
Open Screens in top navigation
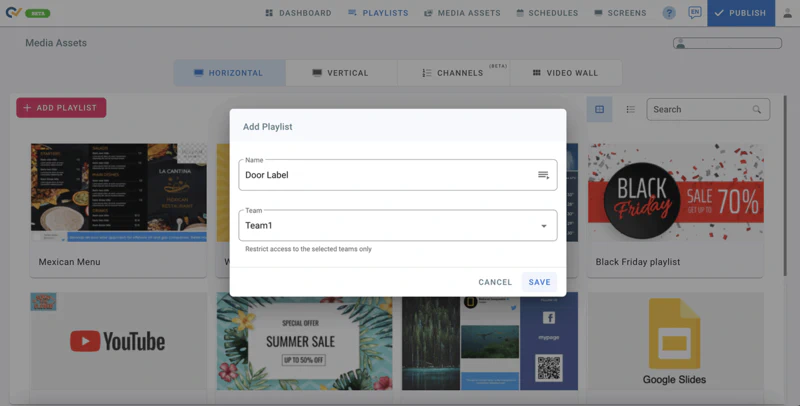click(x=620, y=13)
